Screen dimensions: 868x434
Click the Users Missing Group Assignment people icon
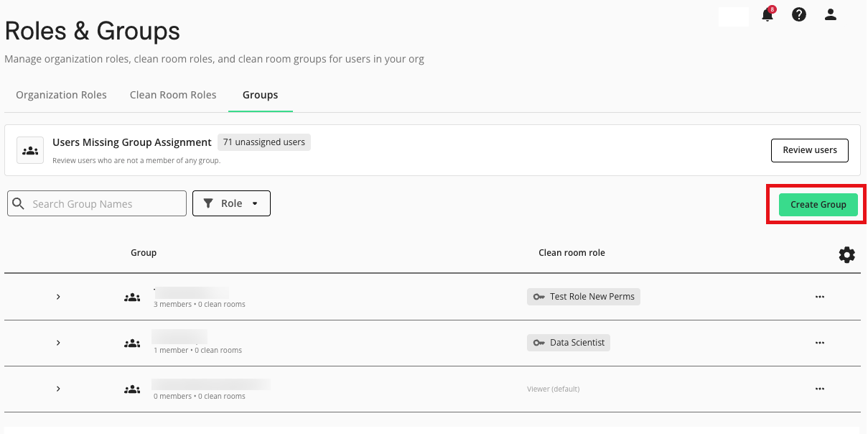[x=30, y=151]
